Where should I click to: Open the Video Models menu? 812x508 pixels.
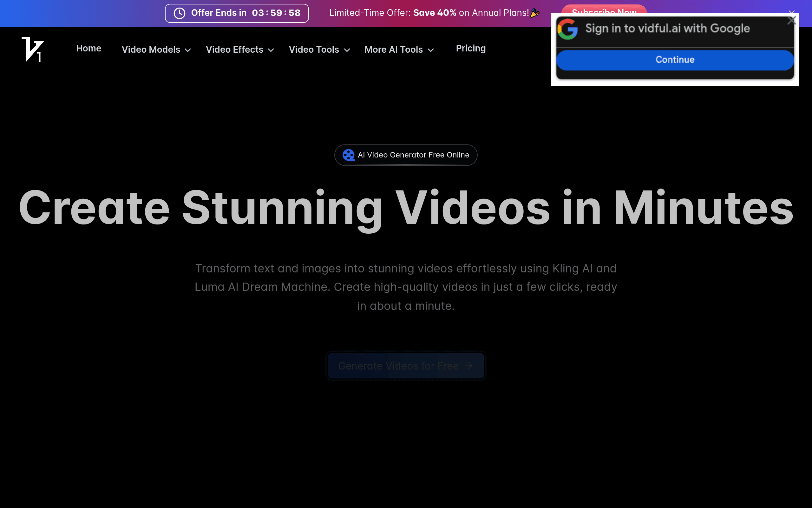pos(156,50)
